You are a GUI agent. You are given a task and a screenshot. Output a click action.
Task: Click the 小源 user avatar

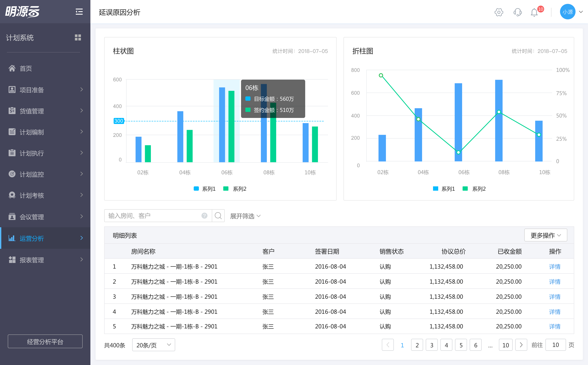click(x=568, y=12)
